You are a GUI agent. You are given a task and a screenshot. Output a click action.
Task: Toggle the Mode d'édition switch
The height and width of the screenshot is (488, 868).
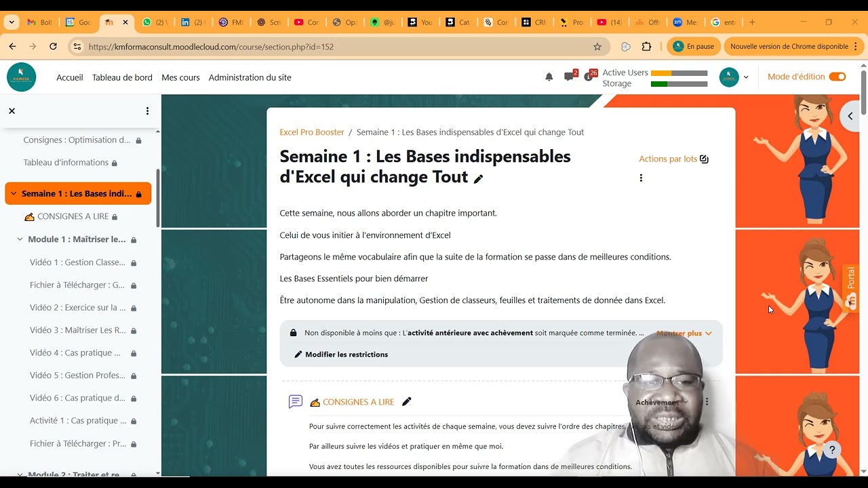tap(837, 77)
